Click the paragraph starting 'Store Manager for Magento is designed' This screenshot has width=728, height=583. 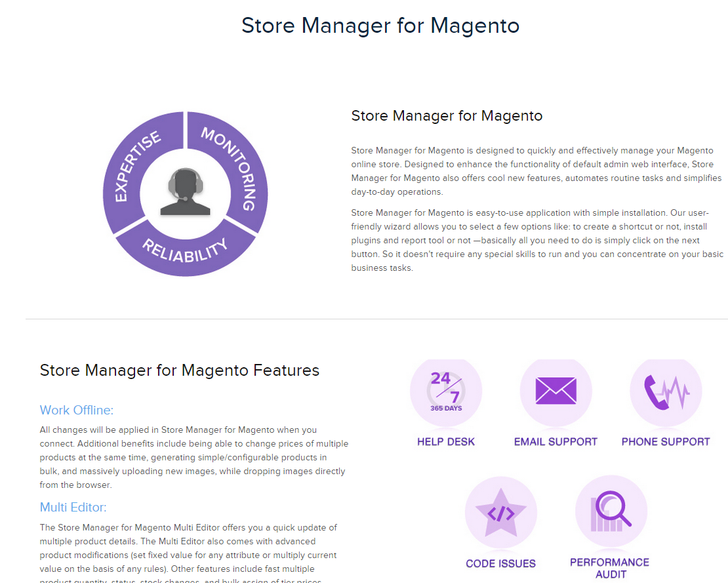coord(536,171)
